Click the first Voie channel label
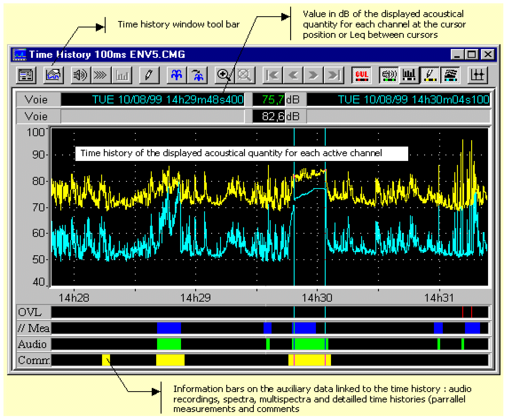 pos(37,100)
